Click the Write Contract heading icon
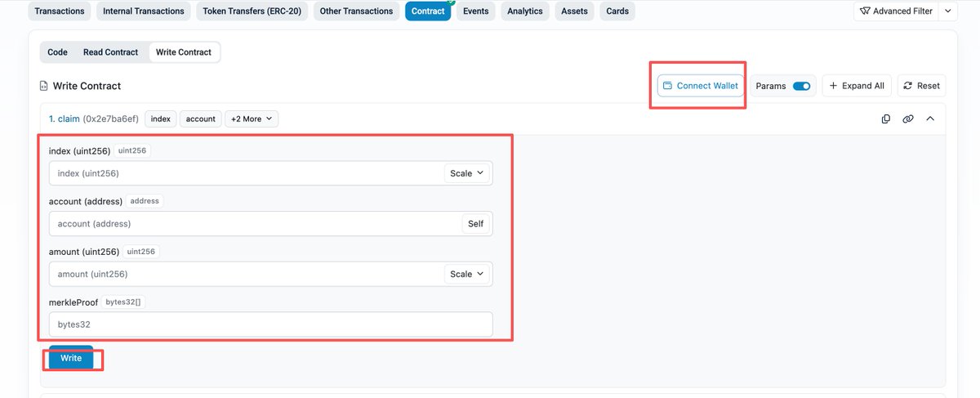The width and height of the screenshot is (980, 398). 44,86
